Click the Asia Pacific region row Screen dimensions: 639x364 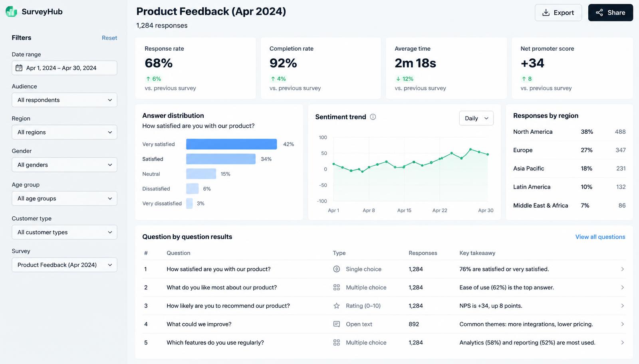tap(569, 168)
